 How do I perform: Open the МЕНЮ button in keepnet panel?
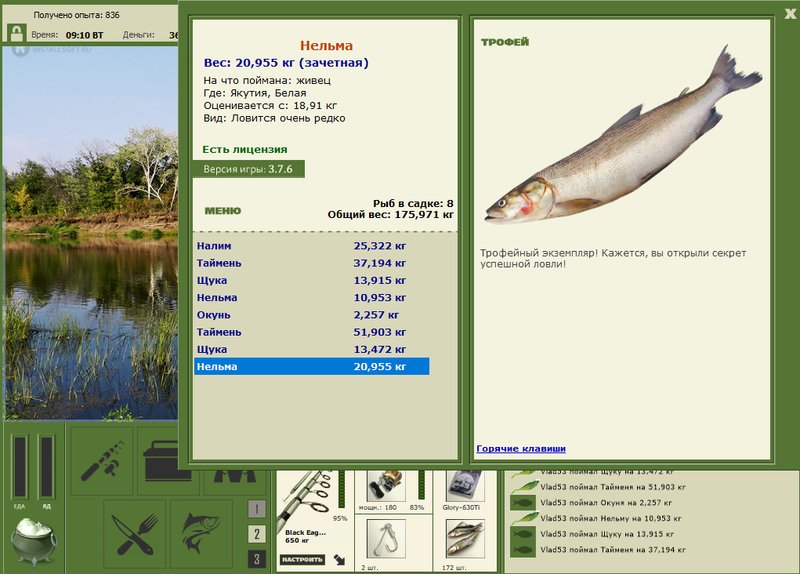click(222, 211)
